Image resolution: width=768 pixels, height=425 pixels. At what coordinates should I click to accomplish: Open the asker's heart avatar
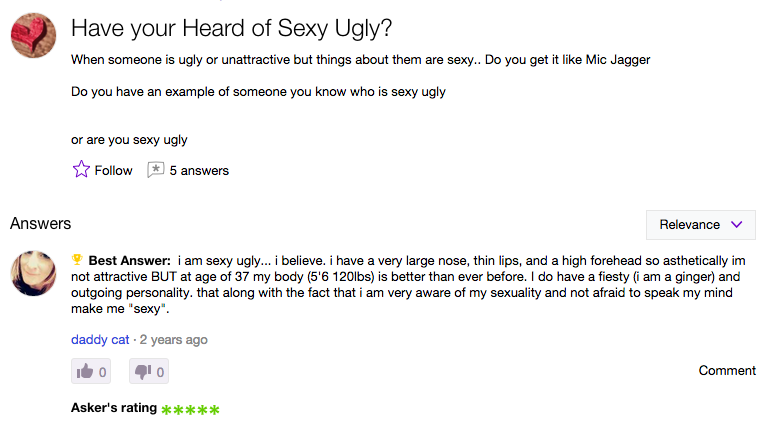click(x=33, y=35)
